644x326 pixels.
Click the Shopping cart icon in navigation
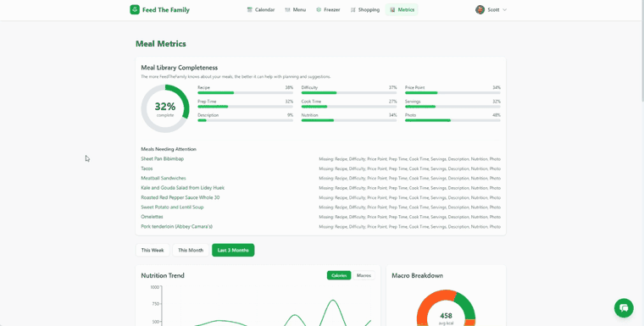(353, 10)
